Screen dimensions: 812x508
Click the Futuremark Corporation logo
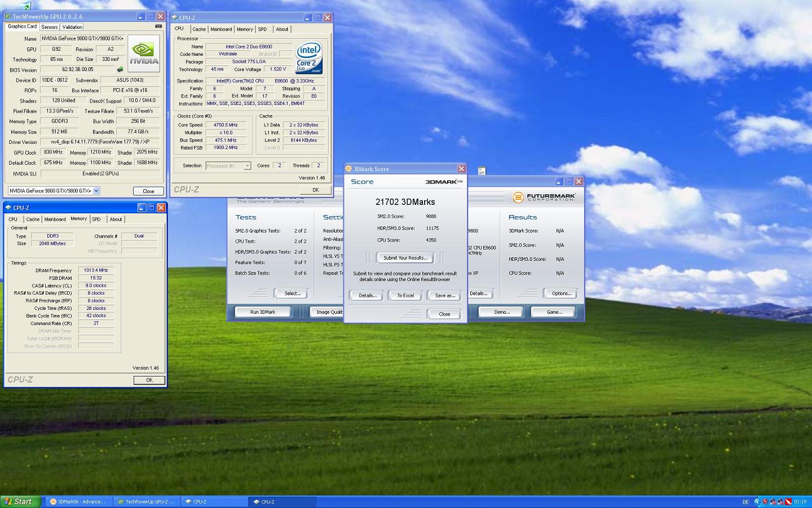click(544, 197)
